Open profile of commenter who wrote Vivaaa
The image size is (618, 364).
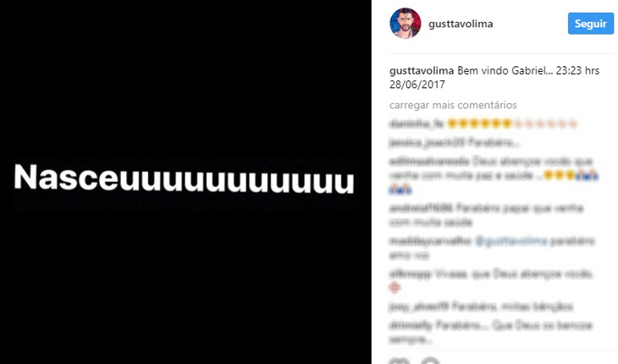411,273
